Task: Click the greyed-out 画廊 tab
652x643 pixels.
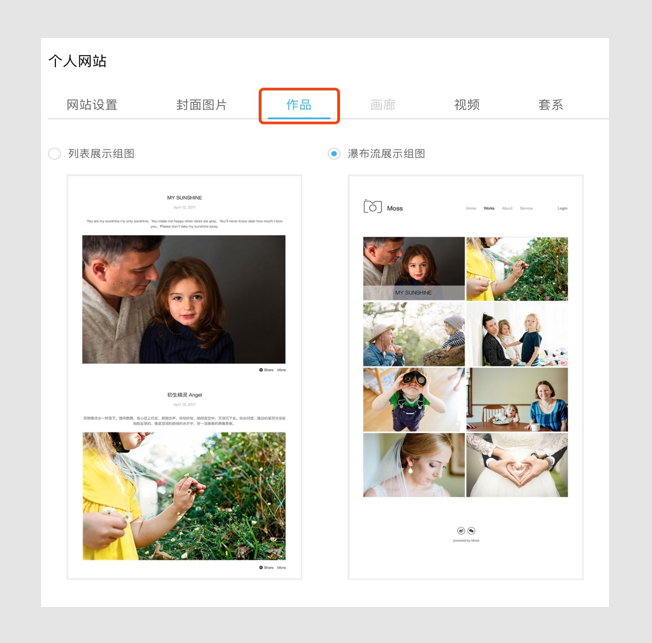Action: [383, 105]
